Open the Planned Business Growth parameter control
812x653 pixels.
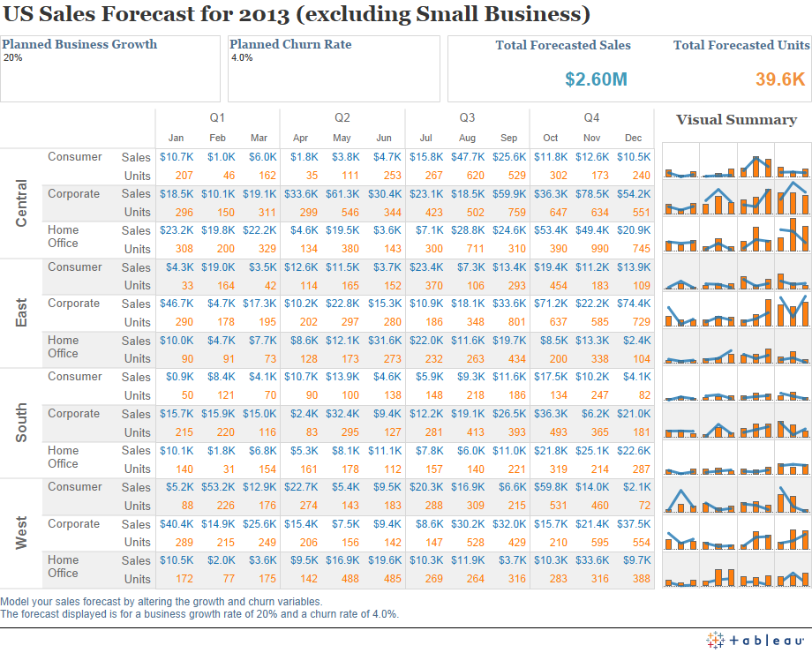coord(79,44)
